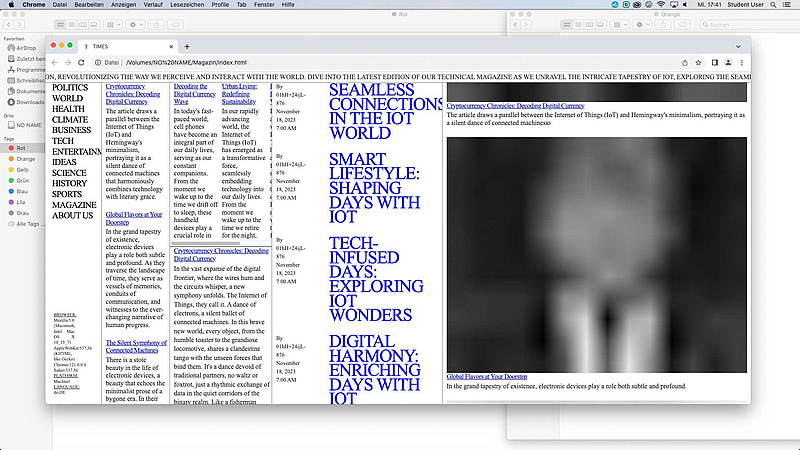View site information icon beside Datei
Image resolution: width=800 pixels, height=450 pixels.
coord(97,62)
